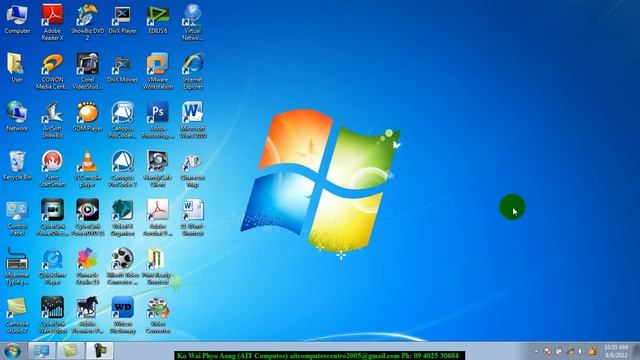Launch VMware Workstation shortcut
Image resolution: width=640 pixels, height=360 pixels.
[x=158, y=71]
